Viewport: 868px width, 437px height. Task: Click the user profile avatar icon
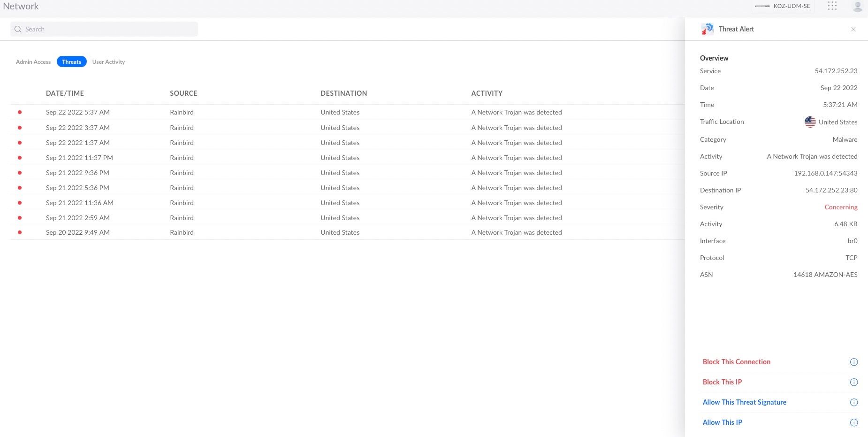pos(857,6)
